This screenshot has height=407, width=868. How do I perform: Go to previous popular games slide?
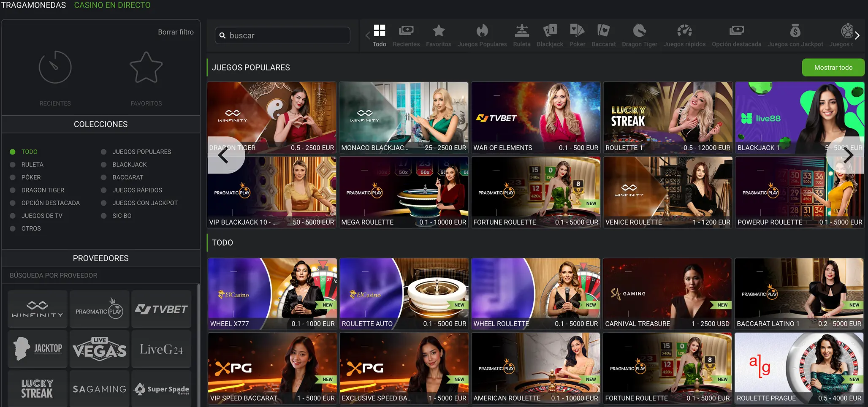click(x=223, y=155)
